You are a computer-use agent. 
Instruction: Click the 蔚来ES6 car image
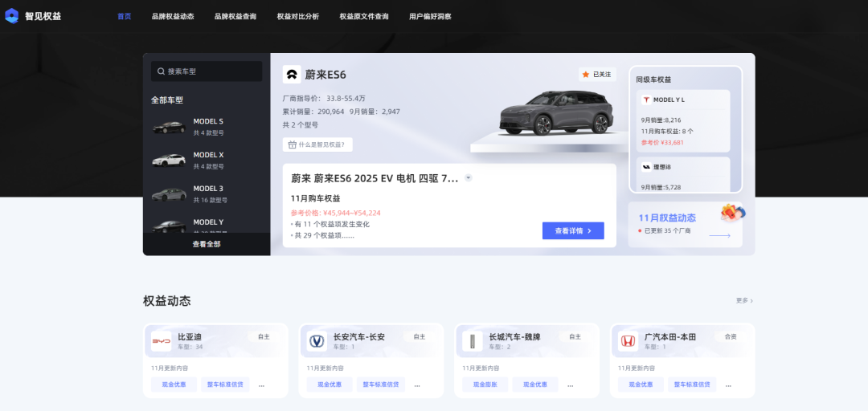point(556,113)
